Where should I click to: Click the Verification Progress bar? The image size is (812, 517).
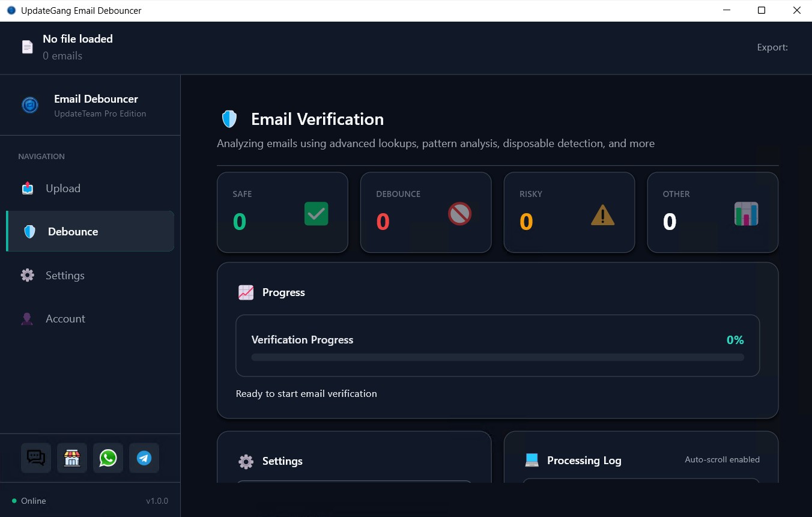click(x=497, y=357)
